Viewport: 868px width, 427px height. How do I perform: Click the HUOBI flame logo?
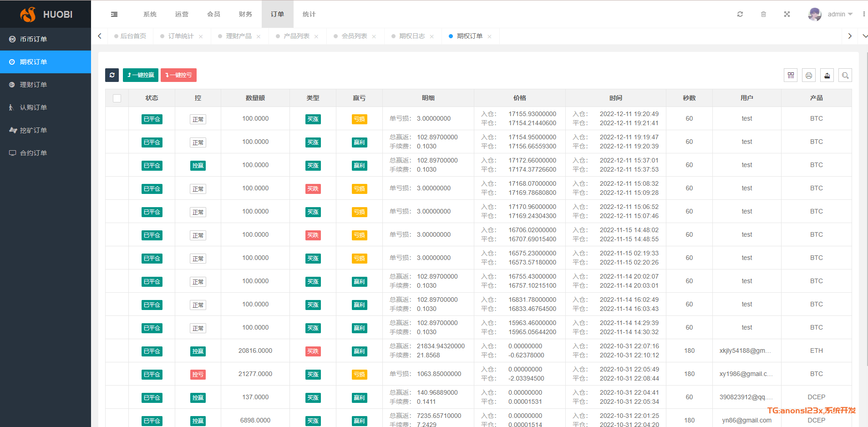(28, 15)
